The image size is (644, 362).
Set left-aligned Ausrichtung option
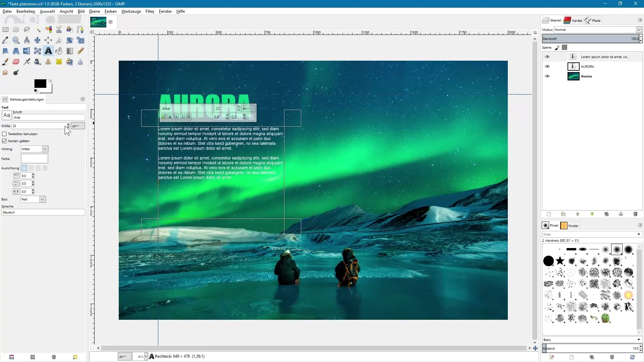tap(24, 168)
